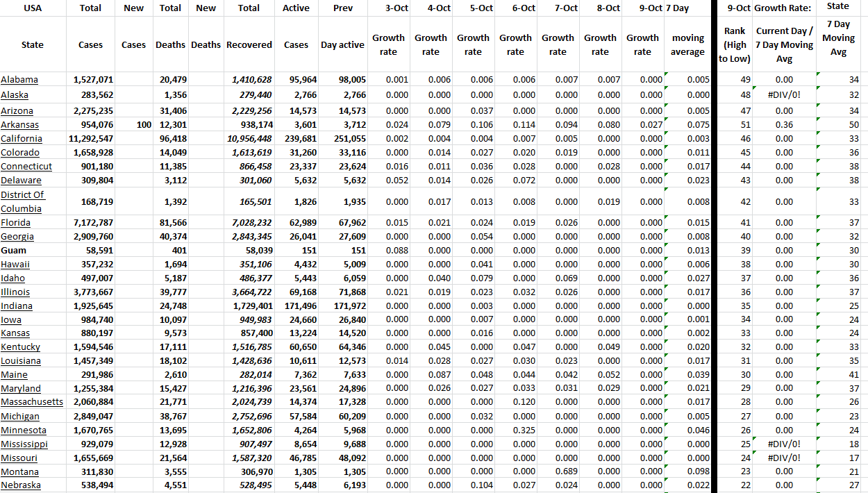Viewport: 868px width, 493px height.
Task: Follow the California state link
Action: point(22,138)
